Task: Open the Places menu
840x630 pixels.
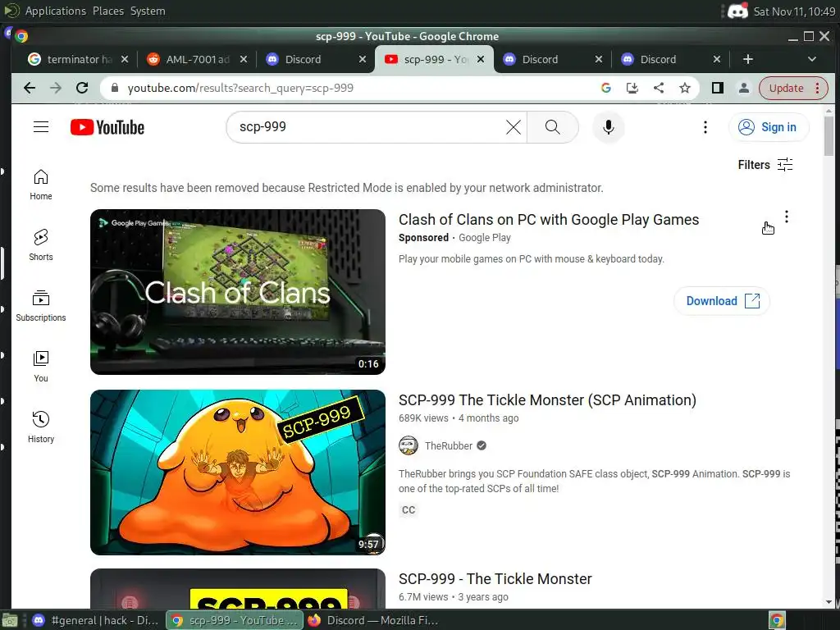Action: [x=108, y=11]
